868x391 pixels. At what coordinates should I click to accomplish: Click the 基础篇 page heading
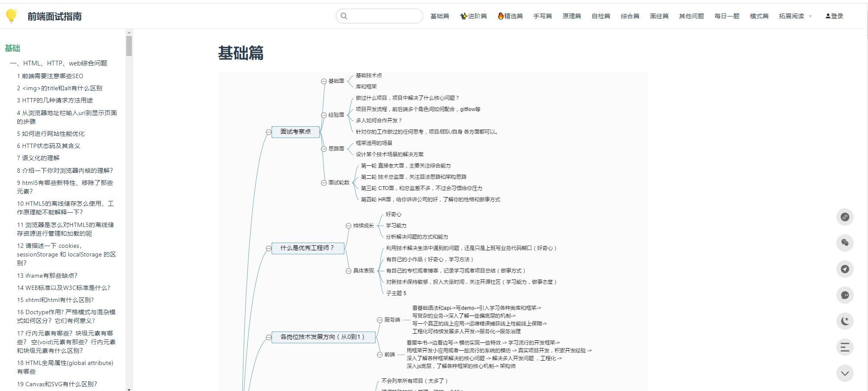(241, 53)
